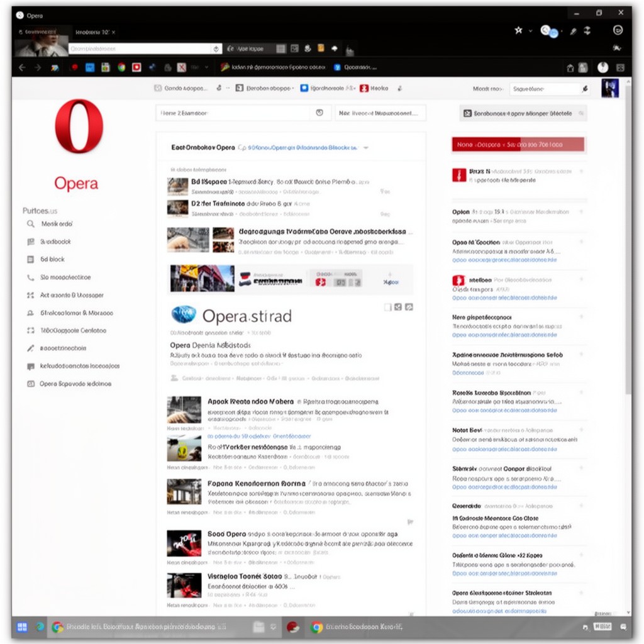Click the home icon on the bookmarks bar
Screen dimensions: 644x644
(x=570, y=68)
